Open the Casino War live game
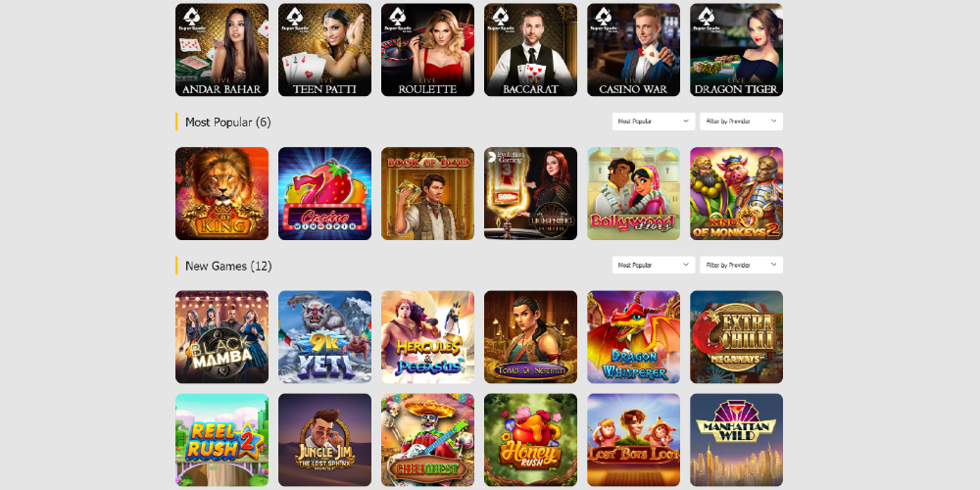The image size is (980, 490). point(633,50)
